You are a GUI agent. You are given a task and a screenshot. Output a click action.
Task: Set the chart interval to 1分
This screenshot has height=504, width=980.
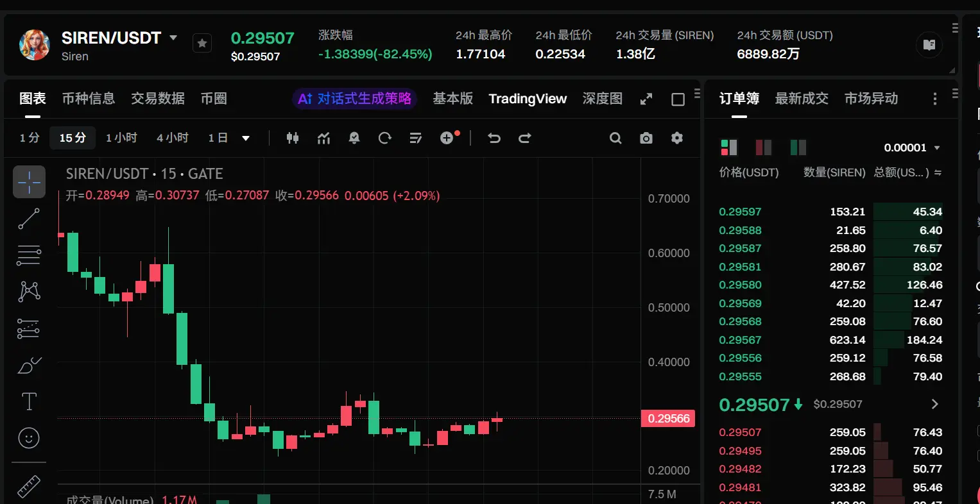[30, 138]
